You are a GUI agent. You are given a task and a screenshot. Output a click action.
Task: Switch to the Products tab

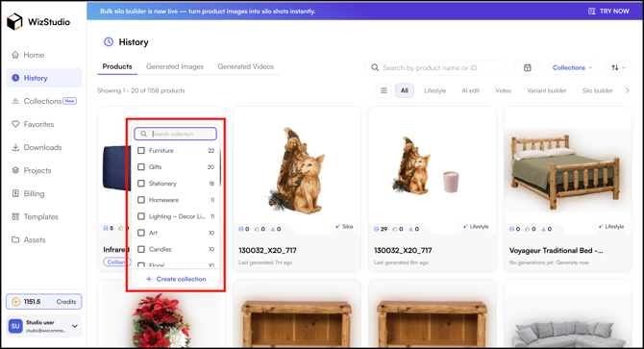click(117, 66)
